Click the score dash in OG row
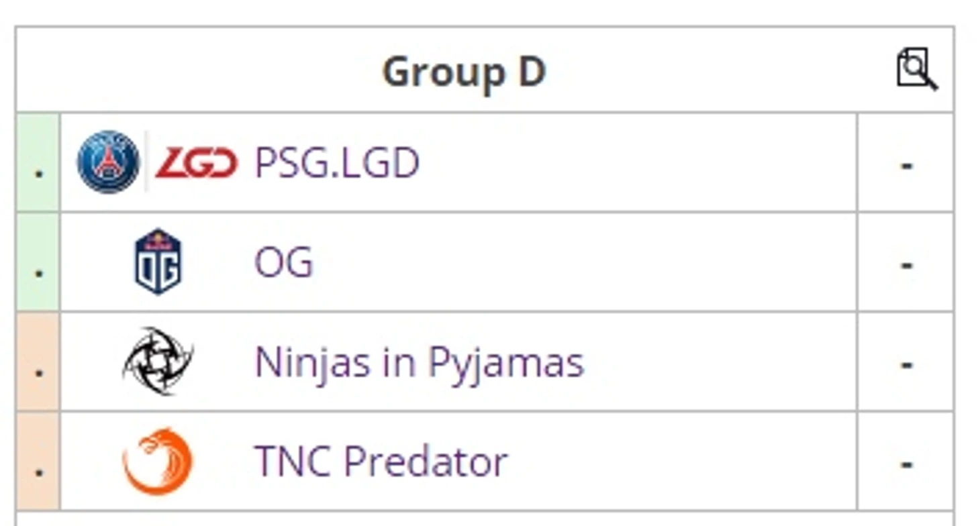This screenshot has height=526, width=980. [x=905, y=264]
